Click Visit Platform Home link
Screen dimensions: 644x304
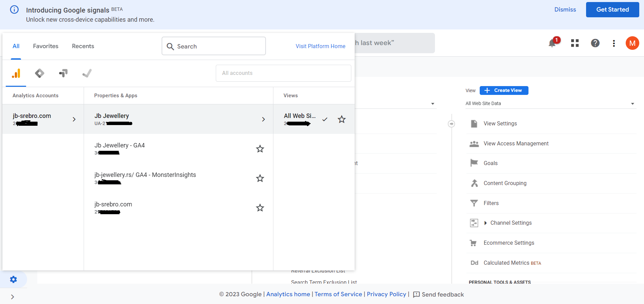point(320,46)
